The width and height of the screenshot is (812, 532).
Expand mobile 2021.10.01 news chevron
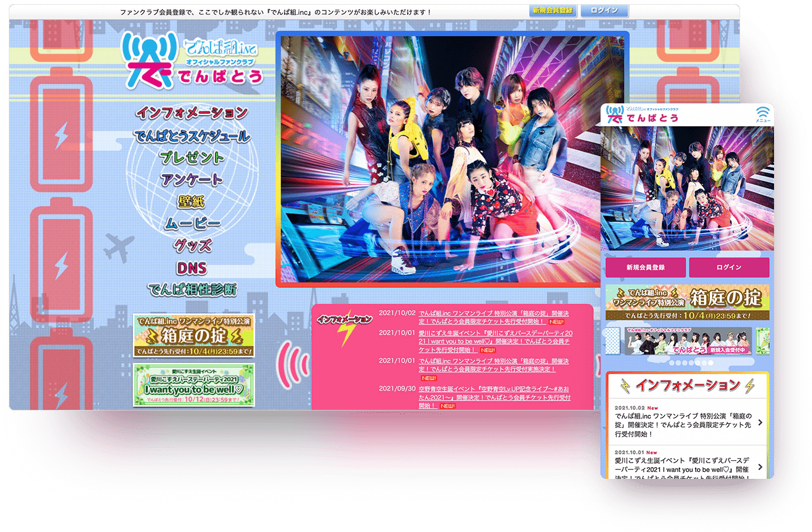tap(760, 467)
